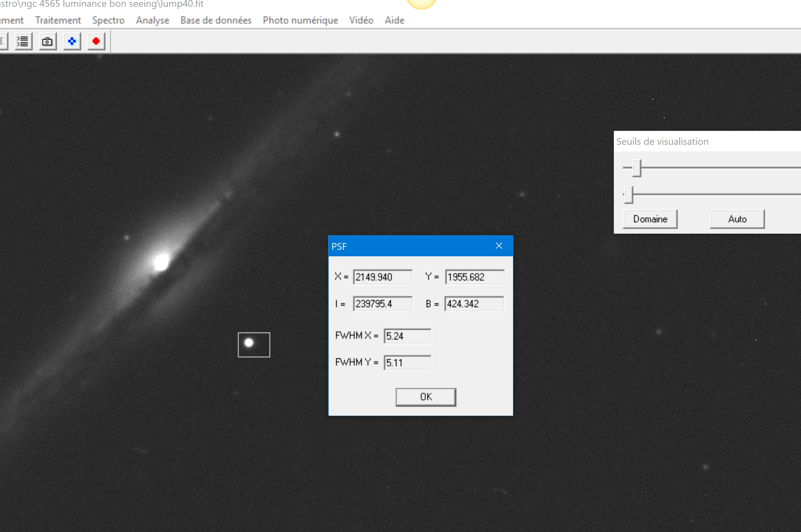Open the Aide menu
Screen dimensions: 801x532
pos(394,20)
